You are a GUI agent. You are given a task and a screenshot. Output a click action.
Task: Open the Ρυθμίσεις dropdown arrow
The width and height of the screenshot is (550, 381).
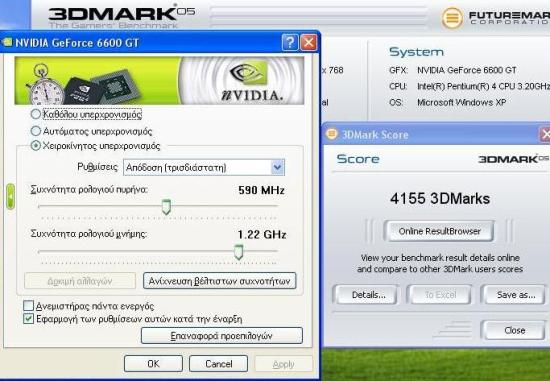(x=277, y=167)
